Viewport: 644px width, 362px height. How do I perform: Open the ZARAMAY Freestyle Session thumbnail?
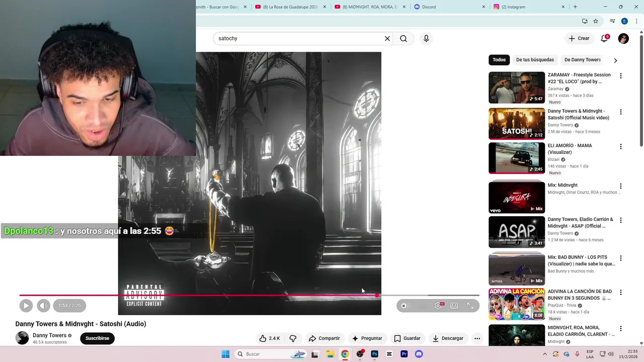coord(517,87)
